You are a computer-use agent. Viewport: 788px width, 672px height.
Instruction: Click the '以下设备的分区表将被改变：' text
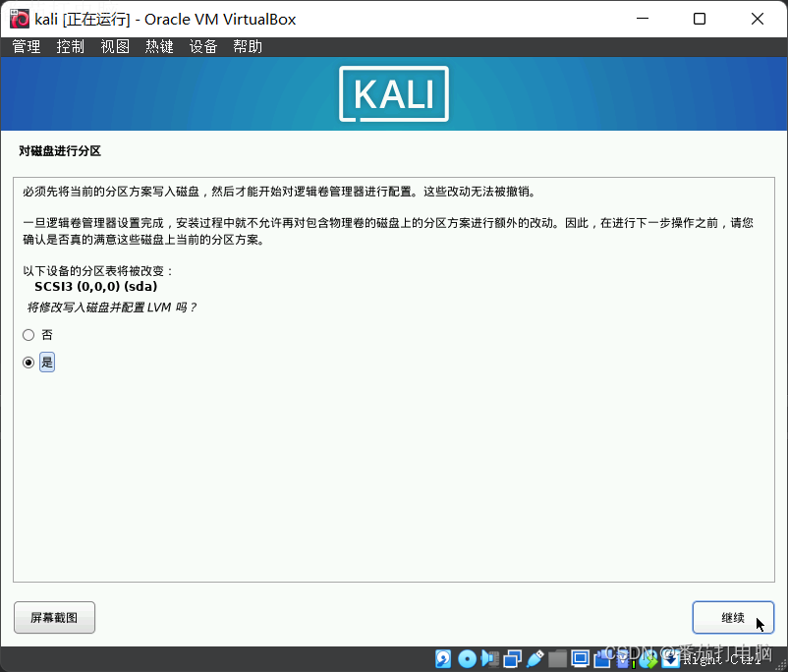click(x=98, y=271)
